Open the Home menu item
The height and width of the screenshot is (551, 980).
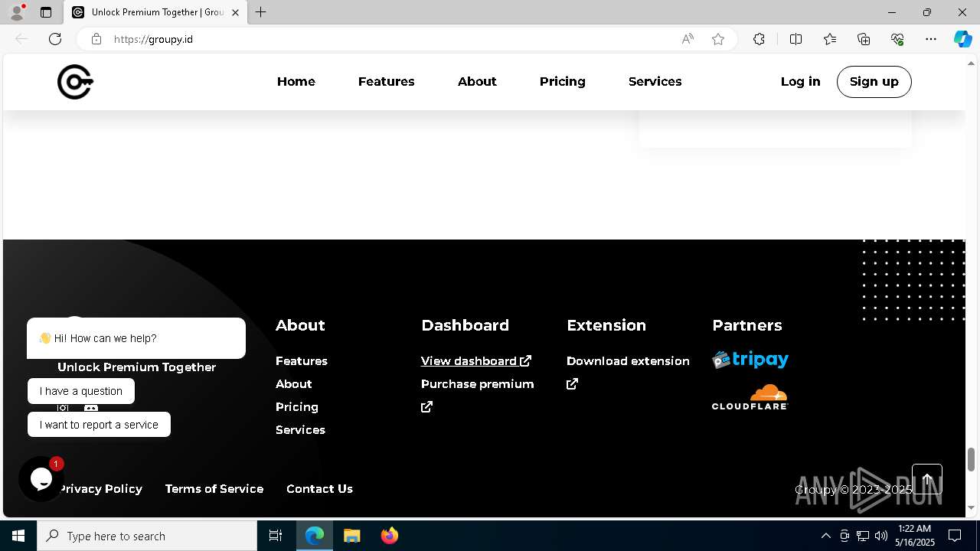point(296,81)
